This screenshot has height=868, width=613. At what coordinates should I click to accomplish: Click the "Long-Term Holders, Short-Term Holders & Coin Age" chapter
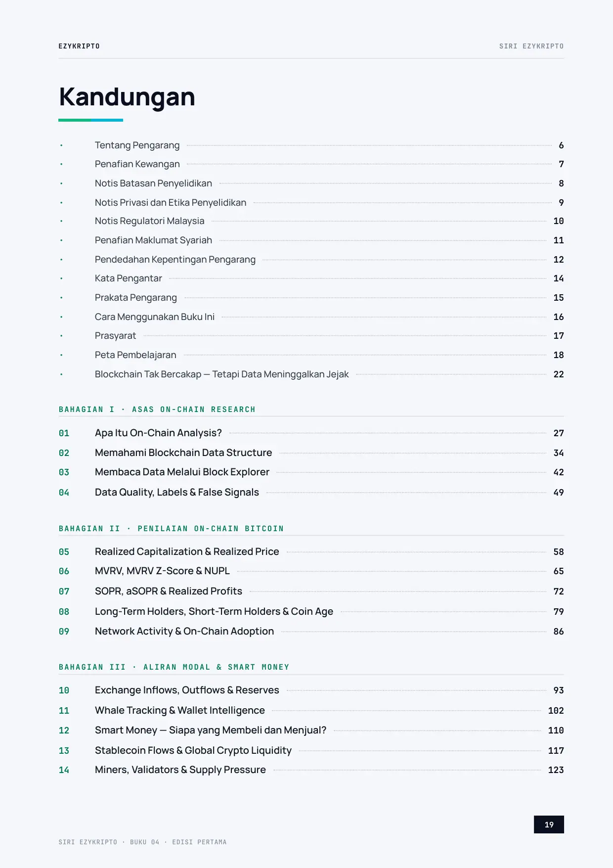click(x=214, y=612)
